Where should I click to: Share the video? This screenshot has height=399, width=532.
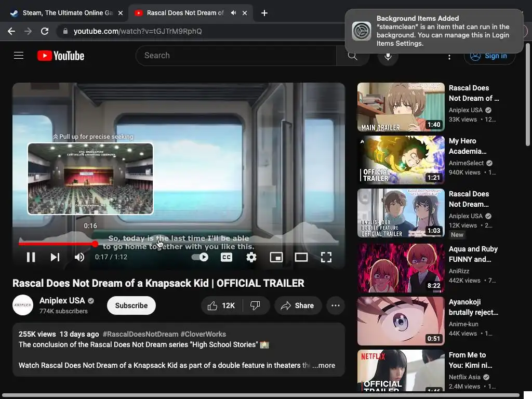tap(298, 305)
